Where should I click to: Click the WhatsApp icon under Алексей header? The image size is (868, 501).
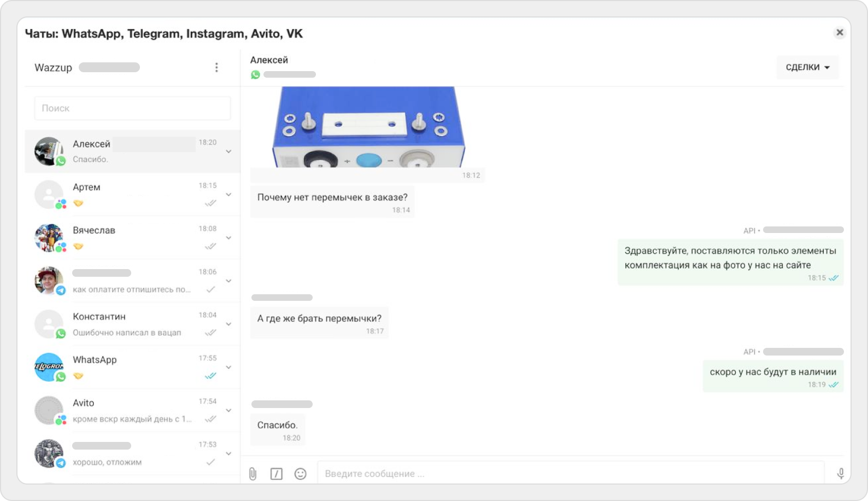click(x=255, y=74)
